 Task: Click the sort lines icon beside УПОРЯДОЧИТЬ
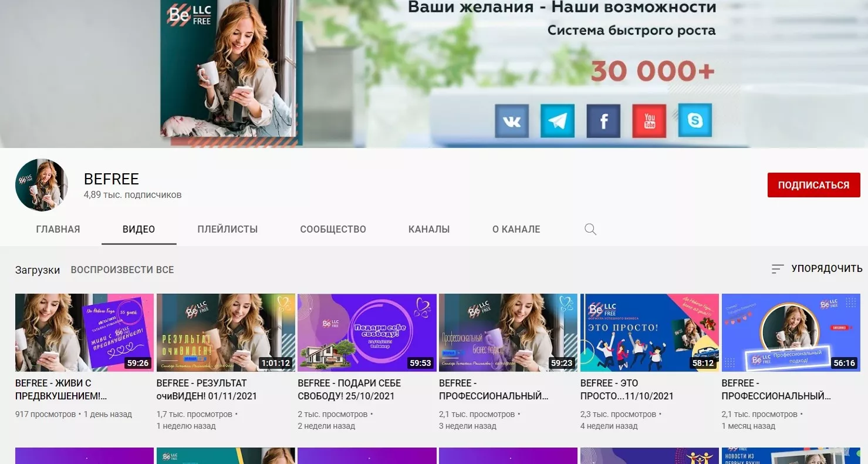tap(778, 269)
